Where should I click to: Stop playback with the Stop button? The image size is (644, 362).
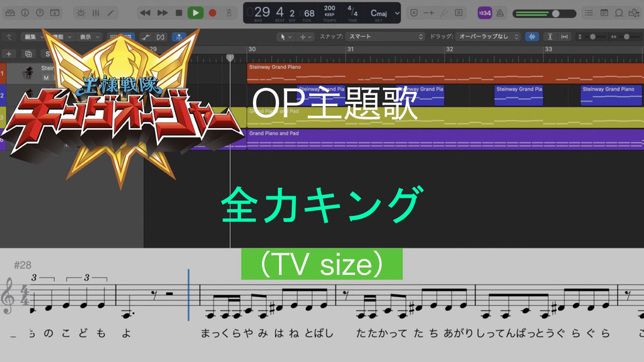(178, 13)
